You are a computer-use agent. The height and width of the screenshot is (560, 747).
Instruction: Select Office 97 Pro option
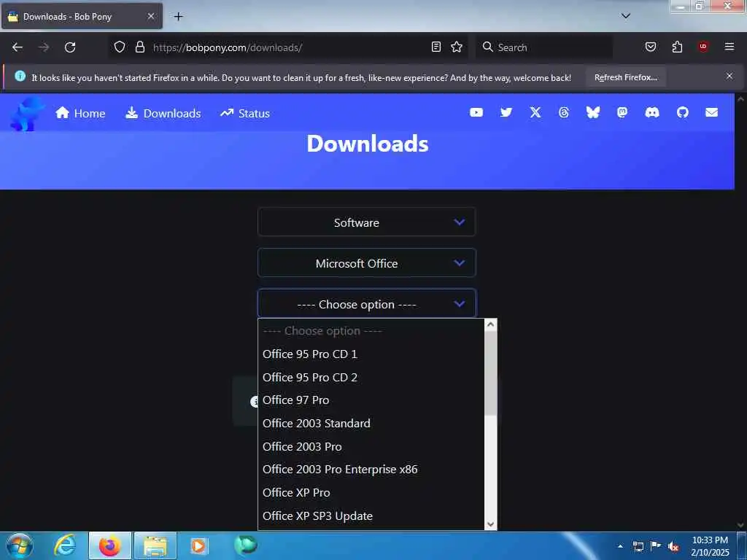tap(371, 400)
